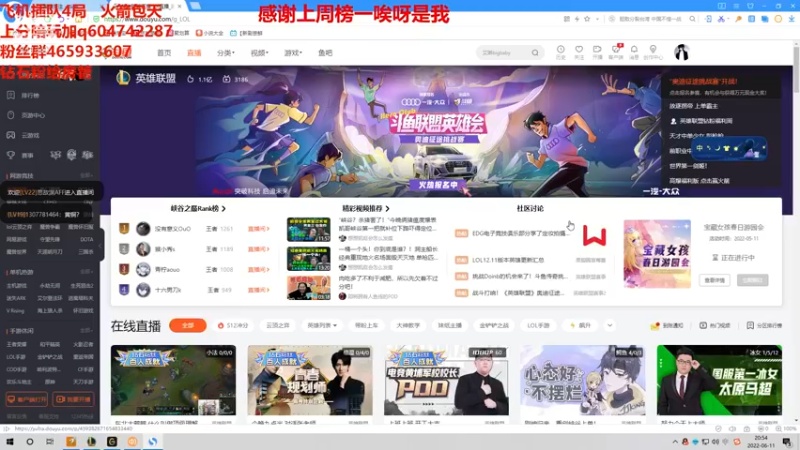Select the 飙升 live filter tab

tap(581, 326)
